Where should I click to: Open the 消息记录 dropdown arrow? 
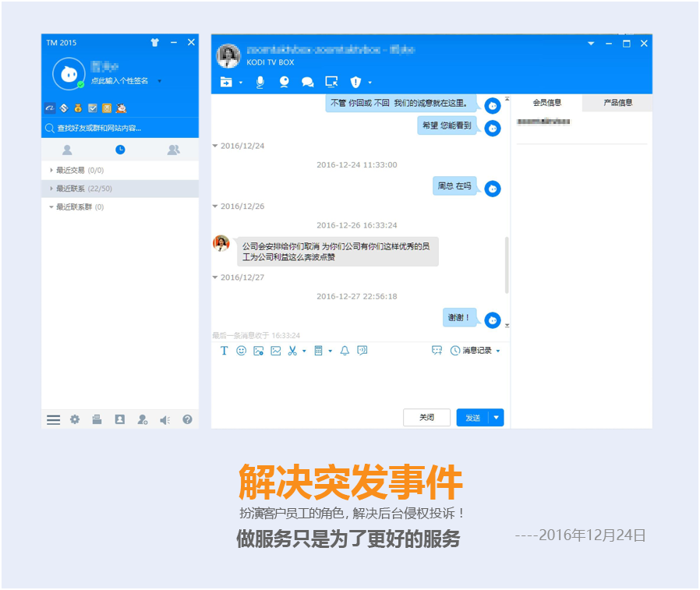pyautogui.click(x=498, y=352)
